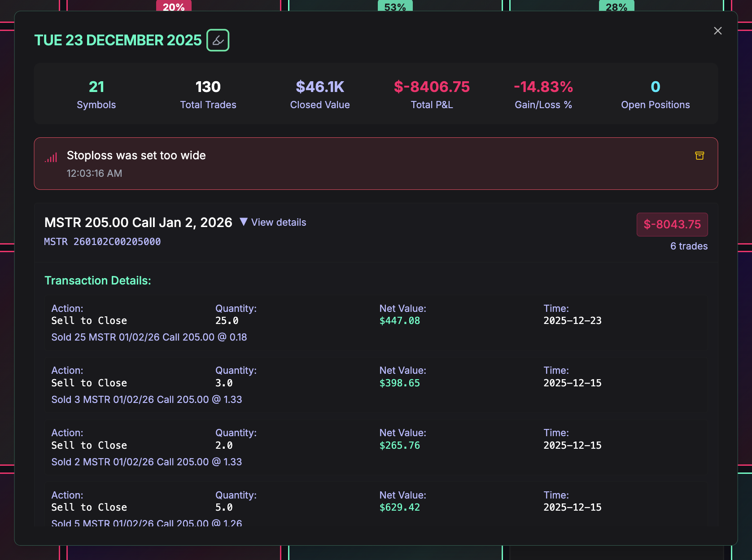
Task: Click the $-8406.75 Total P&L value
Action: point(432,87)
